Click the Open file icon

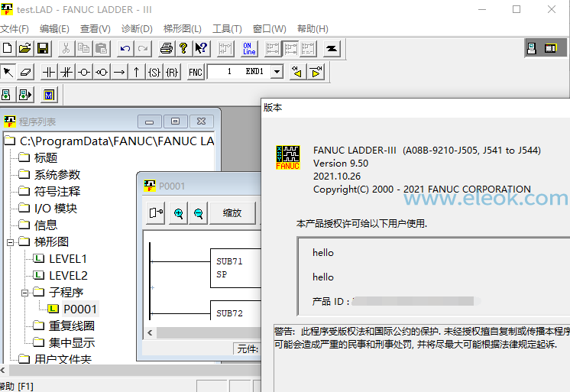25,48
